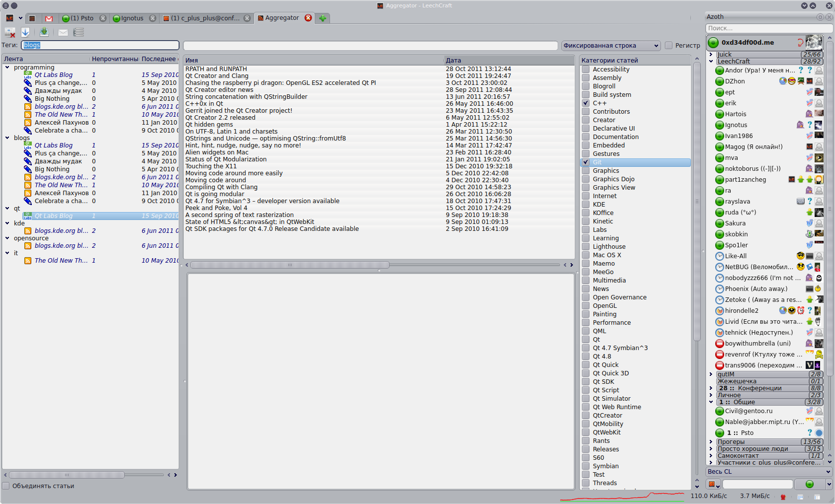Viewport: 835px width, 504px height.
Task: Click the Лента column header
Action: [46, 59]
